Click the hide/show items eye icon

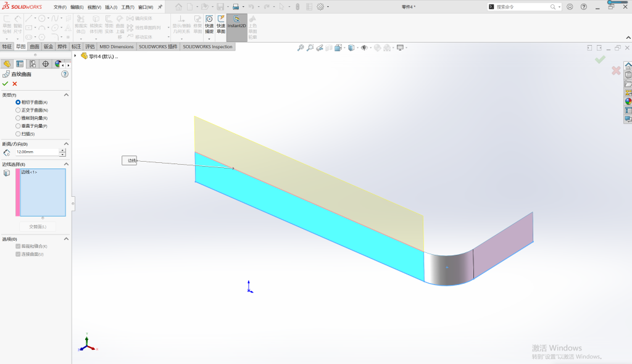(364, 48)
